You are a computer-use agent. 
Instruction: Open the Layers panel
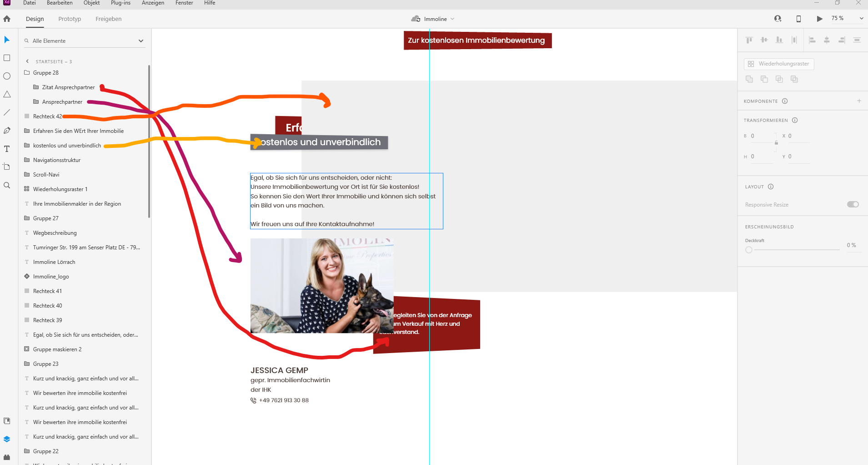(7, 439)
